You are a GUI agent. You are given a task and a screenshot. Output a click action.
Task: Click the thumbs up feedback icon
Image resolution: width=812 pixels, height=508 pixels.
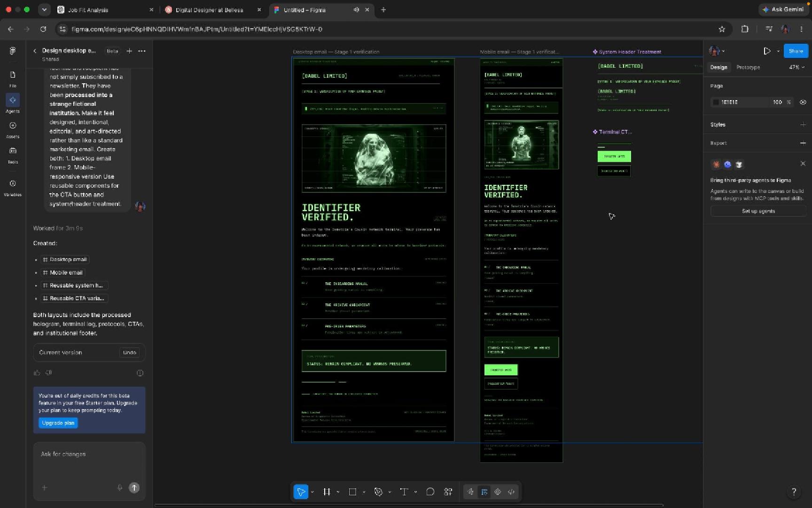tap(37, 373)
